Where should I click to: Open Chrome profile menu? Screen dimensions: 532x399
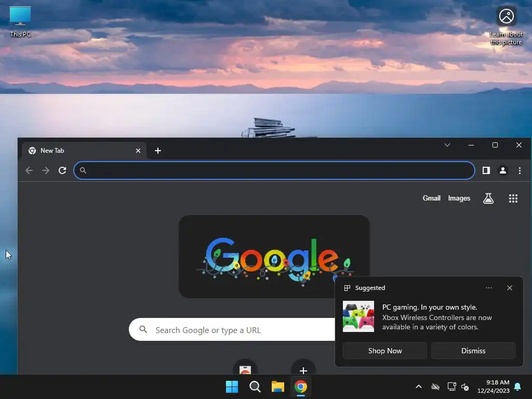click(x=503, y=170)
